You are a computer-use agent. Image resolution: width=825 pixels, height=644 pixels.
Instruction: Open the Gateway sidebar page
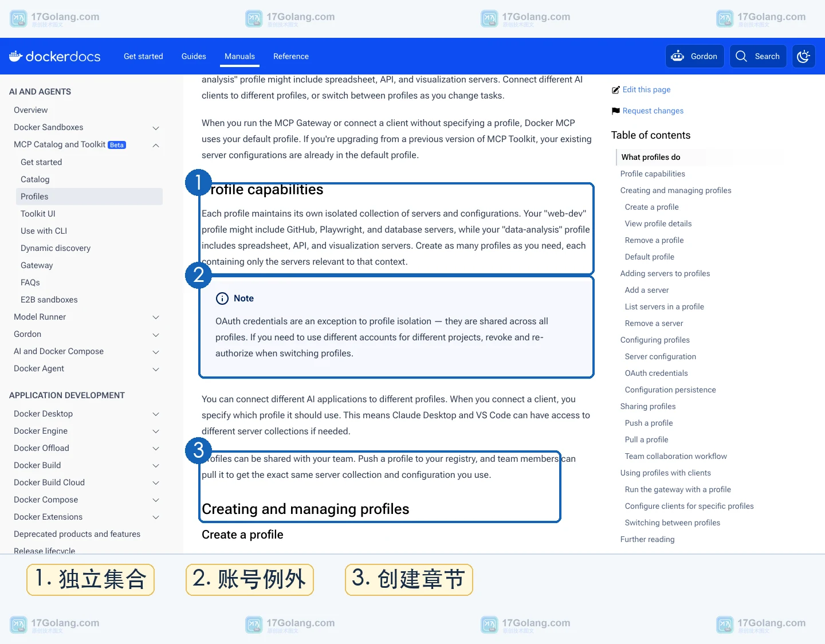tap(37, 265)
